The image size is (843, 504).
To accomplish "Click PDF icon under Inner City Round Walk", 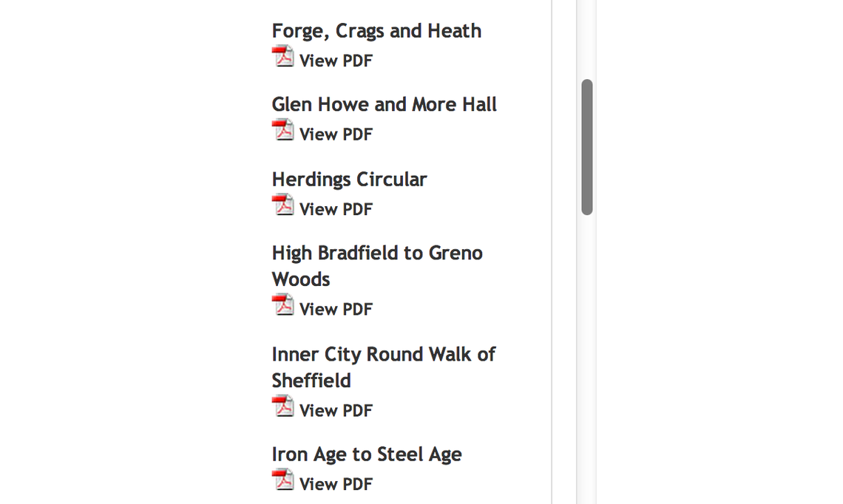I will (282, 406).
